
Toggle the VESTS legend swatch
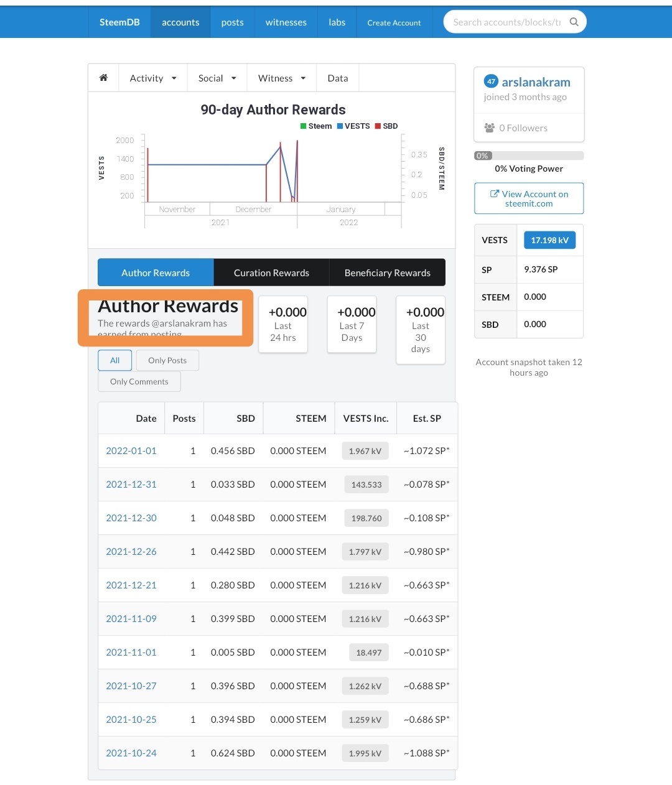point(340,126)
